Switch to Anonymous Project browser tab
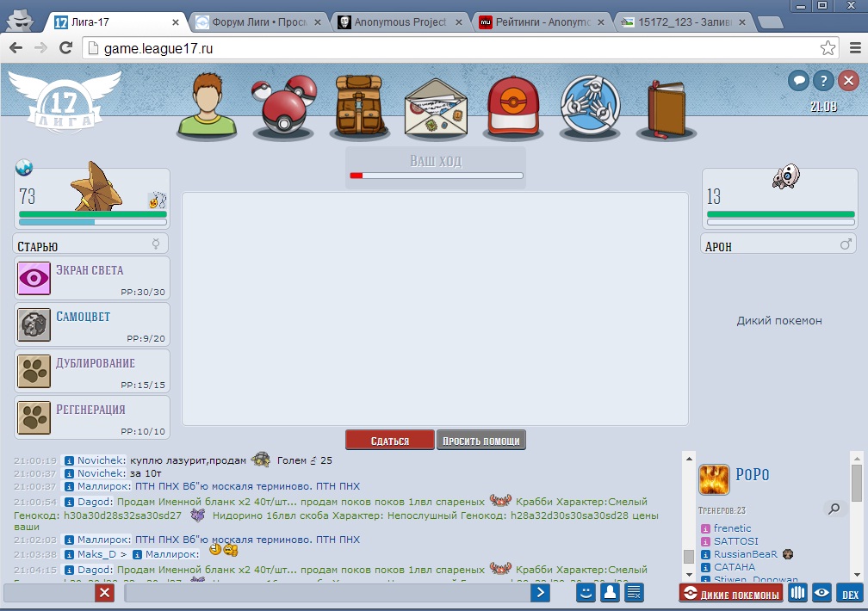This screenshot has width=868, height=611. [400, 22]
